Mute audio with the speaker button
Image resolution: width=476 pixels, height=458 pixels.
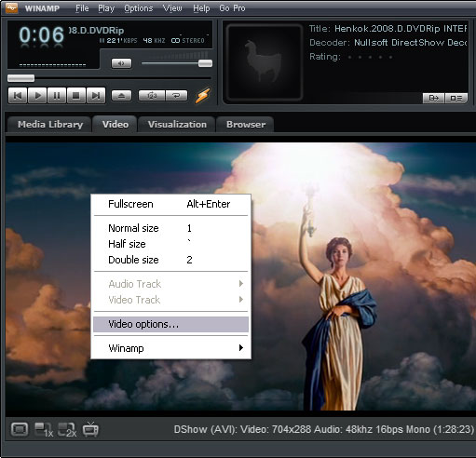coord(121,63)
